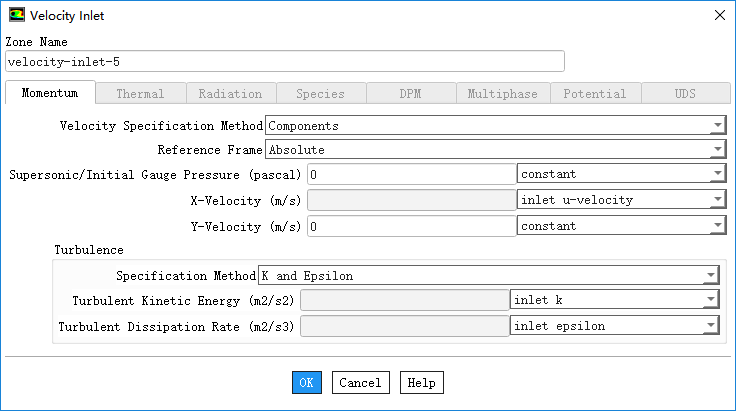This screenshot has width=736, height=411.
Task: Switch to the Momentum tab
Action: coord(50,93)
